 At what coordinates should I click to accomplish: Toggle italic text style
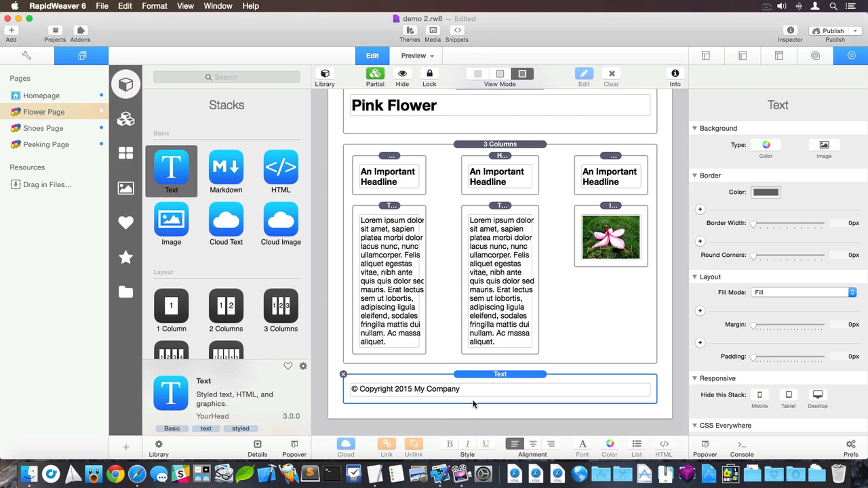coord(468,444)
